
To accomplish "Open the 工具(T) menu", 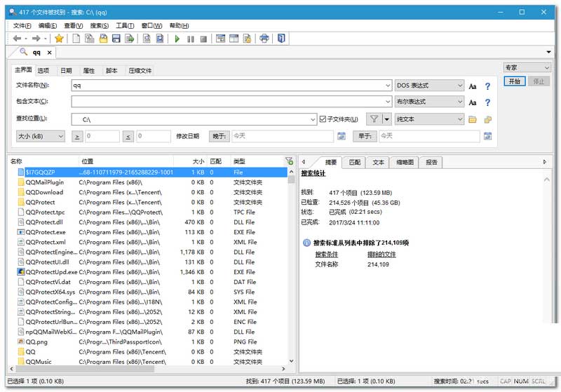I will (125, 26).
